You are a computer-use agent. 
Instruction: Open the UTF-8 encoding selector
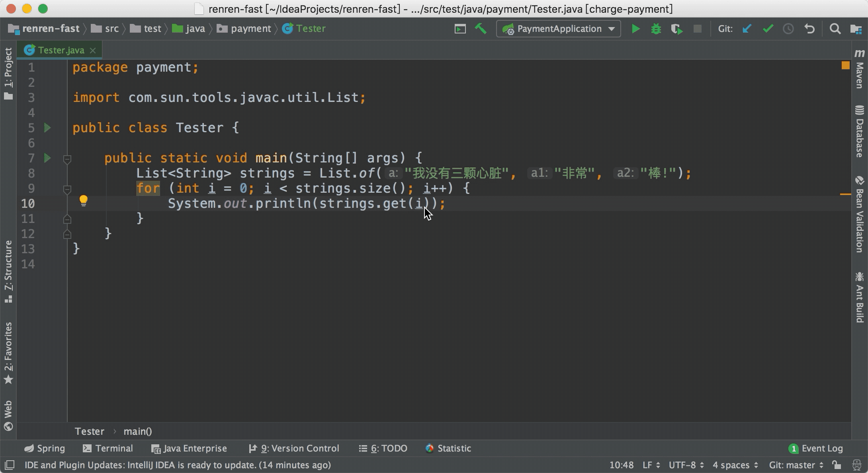(x=686, y=465)
